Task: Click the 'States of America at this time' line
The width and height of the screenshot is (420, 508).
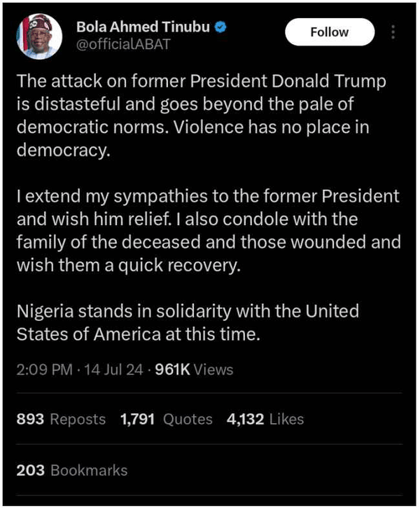Action: tap(138, 334)
